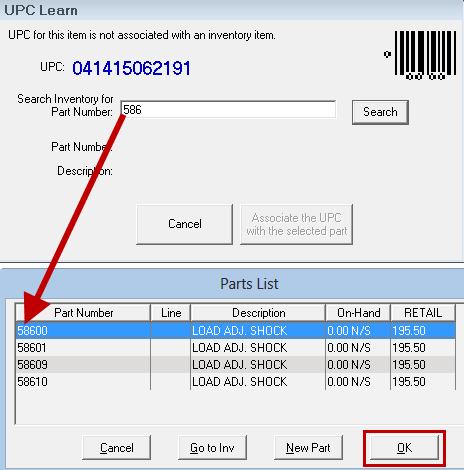
Task: Click the retail price for part 58610
Action: (409, 382)
